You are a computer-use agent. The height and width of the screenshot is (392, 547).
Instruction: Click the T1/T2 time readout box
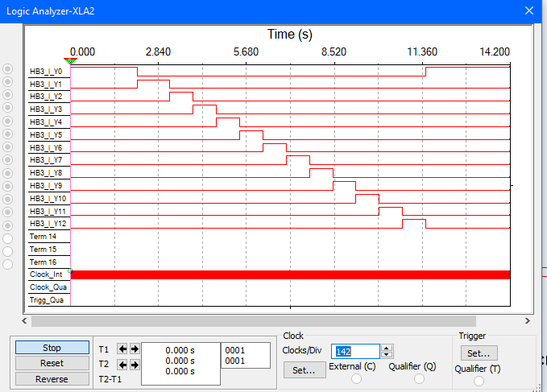tap(180, 364)
